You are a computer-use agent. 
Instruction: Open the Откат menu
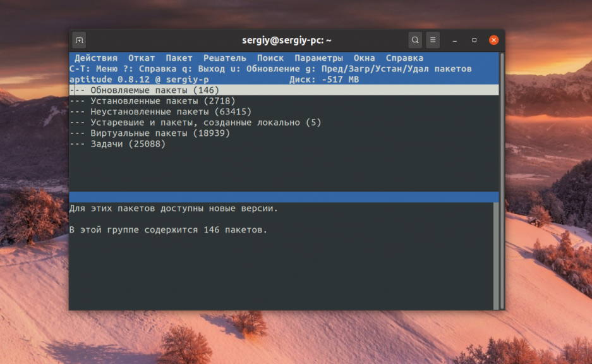pos(142,58)
